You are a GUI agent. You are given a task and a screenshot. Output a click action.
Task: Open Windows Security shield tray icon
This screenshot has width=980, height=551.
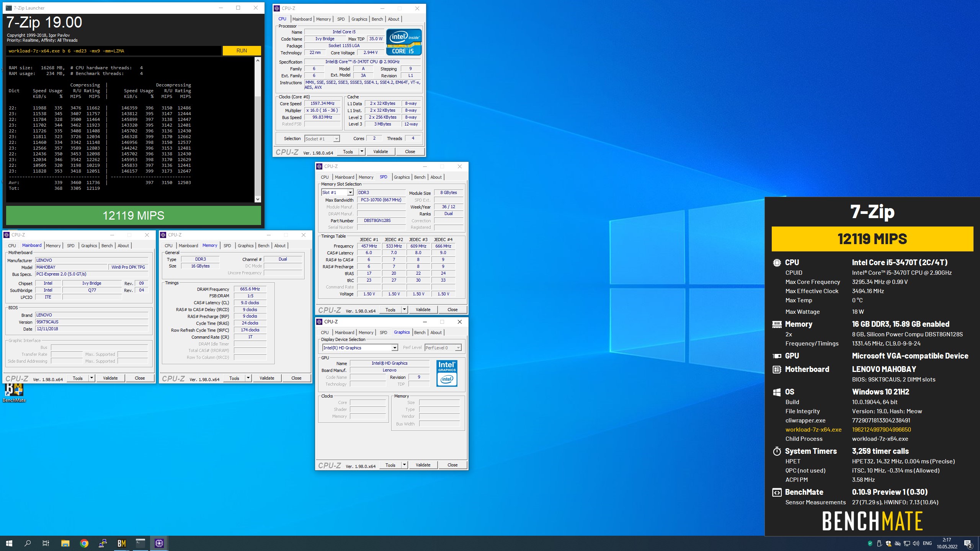[x=888, y=543]
